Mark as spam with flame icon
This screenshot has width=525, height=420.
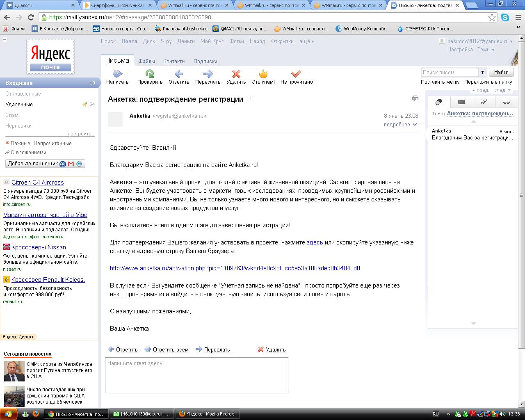[x=263, y=74]
